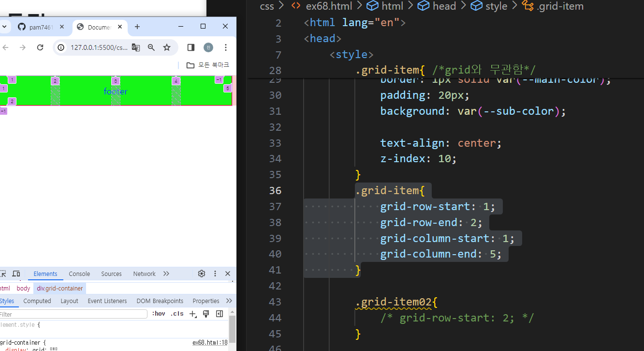644x351 pixels.
Task: Select html element in VS Code breadcrumb
Action: (385, 6)
